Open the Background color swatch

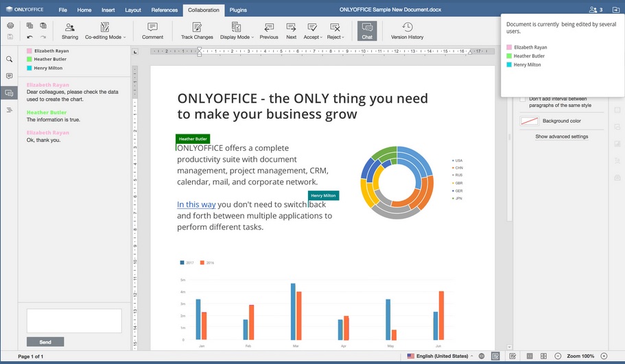(x=530, y=121)
